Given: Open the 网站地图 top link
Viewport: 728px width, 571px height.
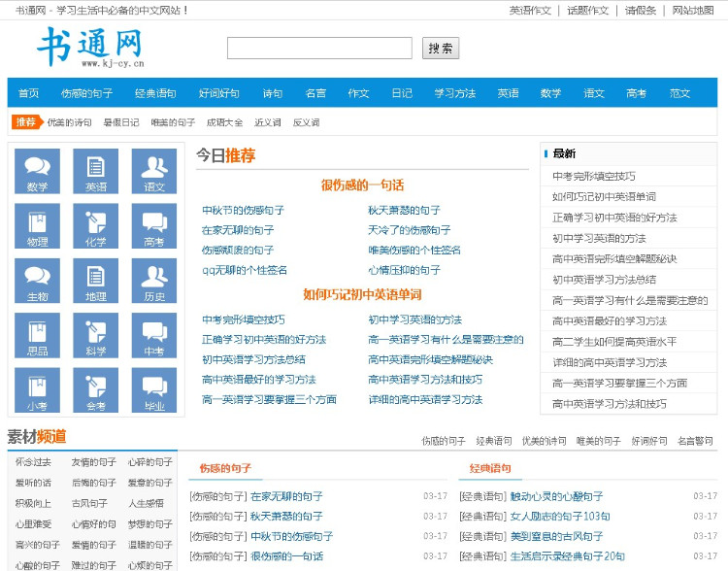Looking at the screenshot, I should [693, 11].
